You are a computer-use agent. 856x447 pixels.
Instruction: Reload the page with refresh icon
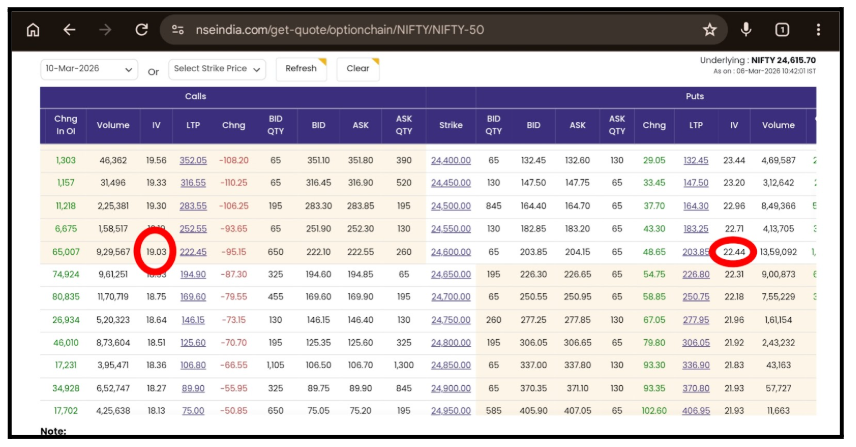(141, 30)
